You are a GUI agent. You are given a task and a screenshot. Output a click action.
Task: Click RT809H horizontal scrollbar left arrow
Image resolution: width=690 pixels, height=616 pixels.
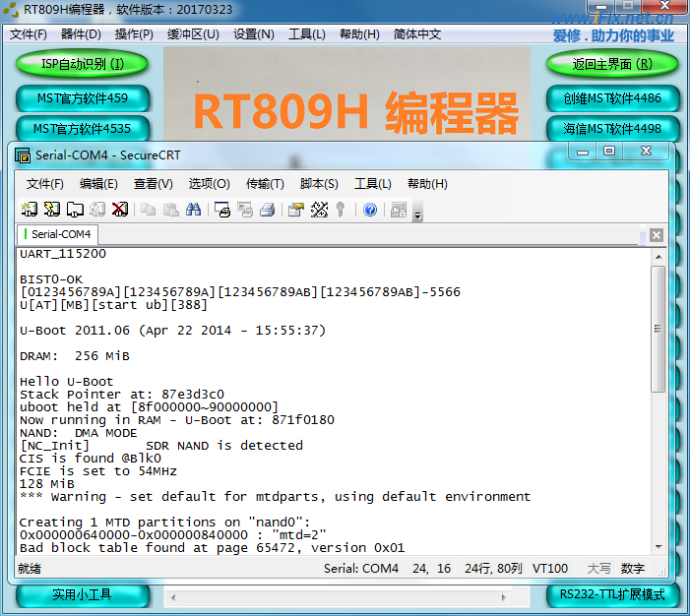click(173, 597)
